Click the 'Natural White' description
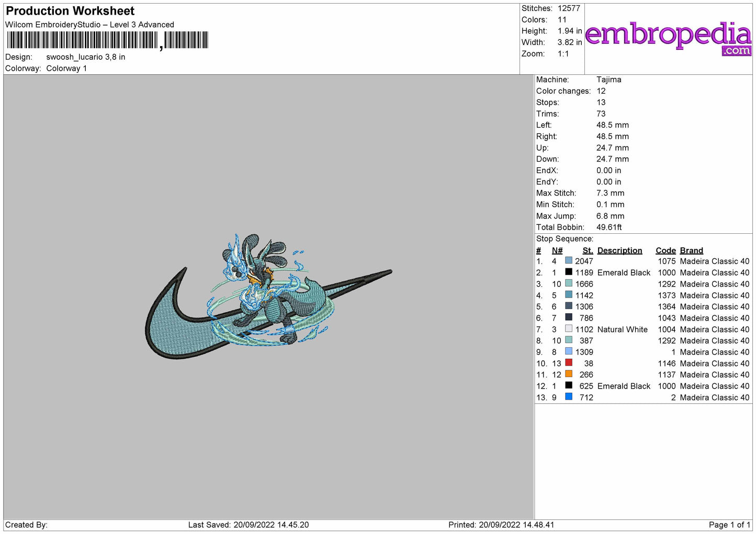This screenshot has height=534, width=756. pyautogui.click(x=623, y=330)
